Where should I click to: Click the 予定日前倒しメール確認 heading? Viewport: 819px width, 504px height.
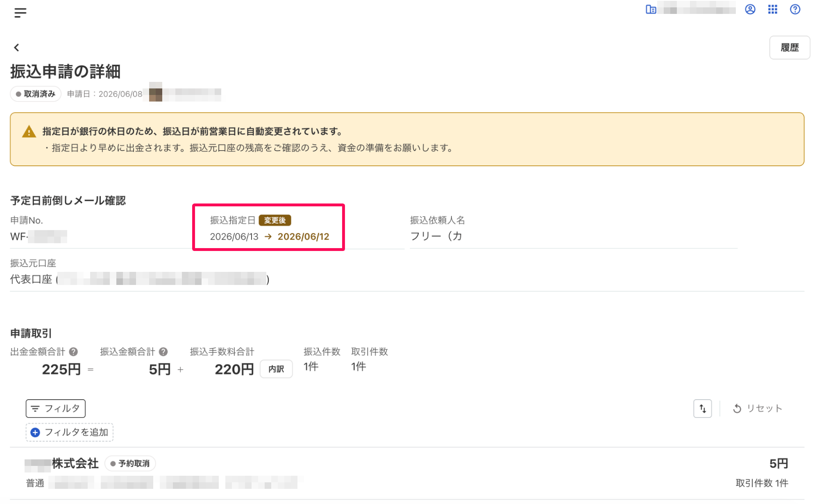tap(68, 201)
